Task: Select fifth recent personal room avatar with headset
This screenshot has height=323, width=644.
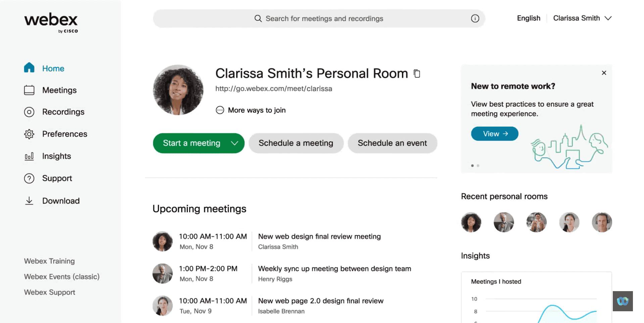Action: 602,222
